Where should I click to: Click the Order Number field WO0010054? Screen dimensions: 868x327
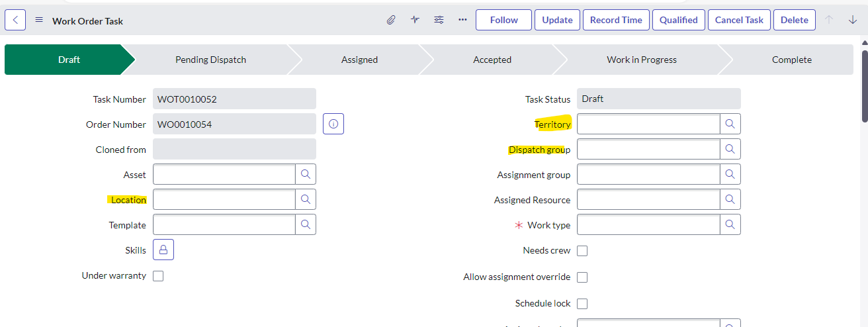pos(234,124)
